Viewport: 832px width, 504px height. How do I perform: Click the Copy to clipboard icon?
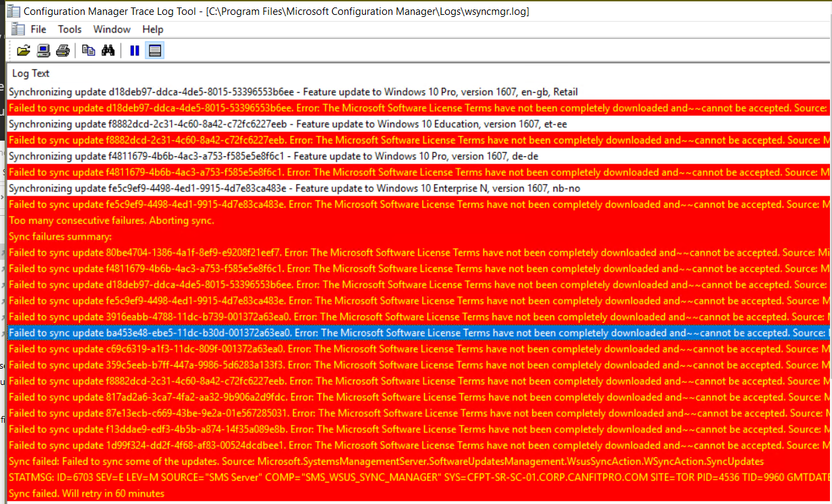coord(89,50)
